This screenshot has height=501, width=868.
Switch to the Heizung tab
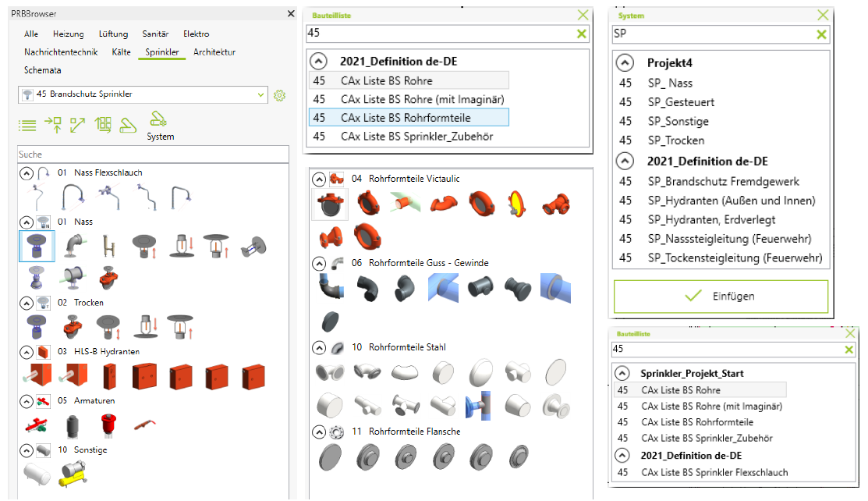(68, 34)
